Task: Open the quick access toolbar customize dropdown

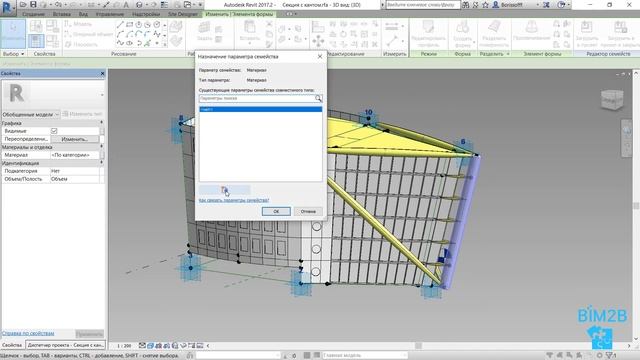Action: [x=200, y=4]
